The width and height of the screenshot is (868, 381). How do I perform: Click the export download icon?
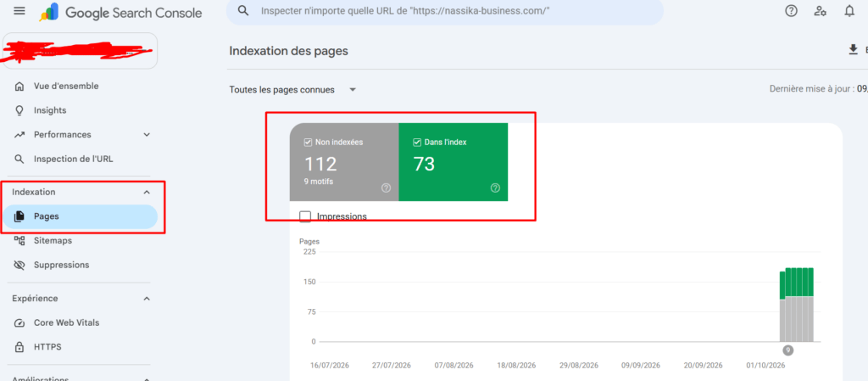[853, 50]
